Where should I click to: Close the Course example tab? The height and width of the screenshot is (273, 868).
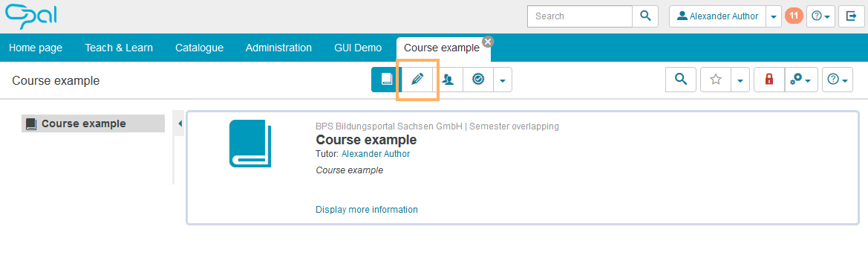488,42
